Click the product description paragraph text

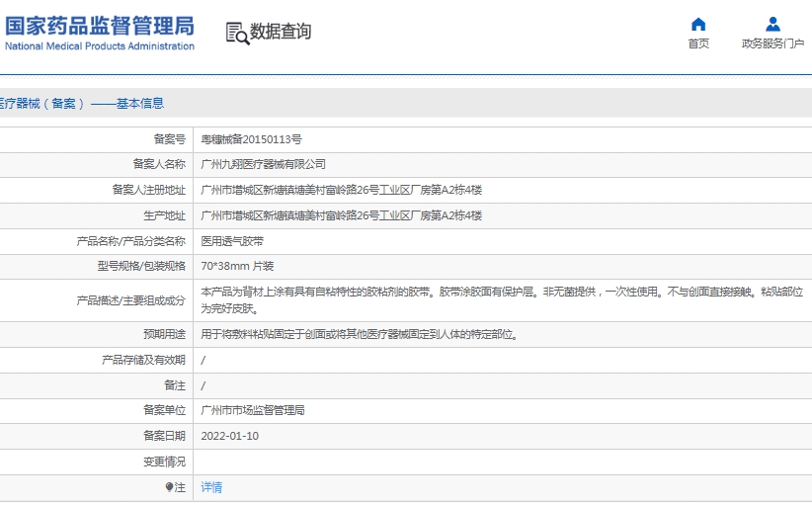point(502,299)
